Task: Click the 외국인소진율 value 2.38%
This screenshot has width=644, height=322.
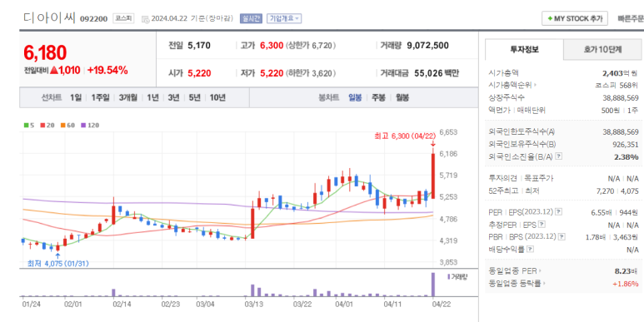Action: 627,156
